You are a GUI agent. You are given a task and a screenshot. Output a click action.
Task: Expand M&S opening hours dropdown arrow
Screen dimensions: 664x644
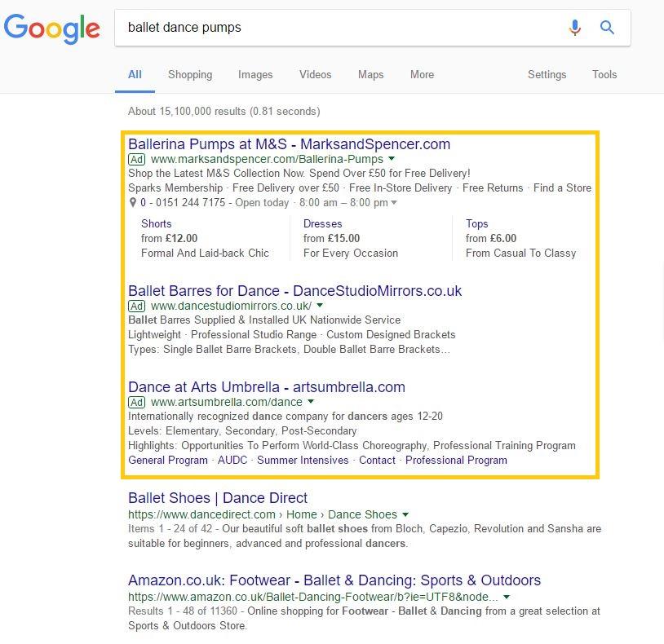click(394, 203)
